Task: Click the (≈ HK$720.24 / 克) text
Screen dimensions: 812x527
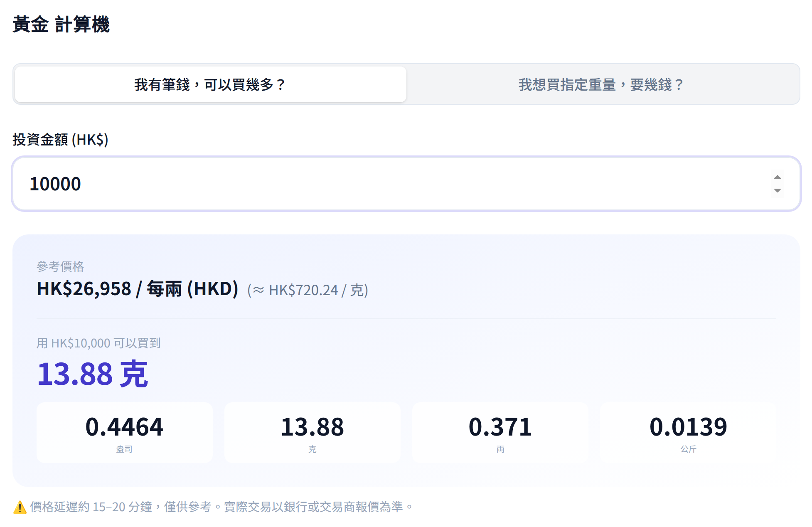Action: point(308,290)
